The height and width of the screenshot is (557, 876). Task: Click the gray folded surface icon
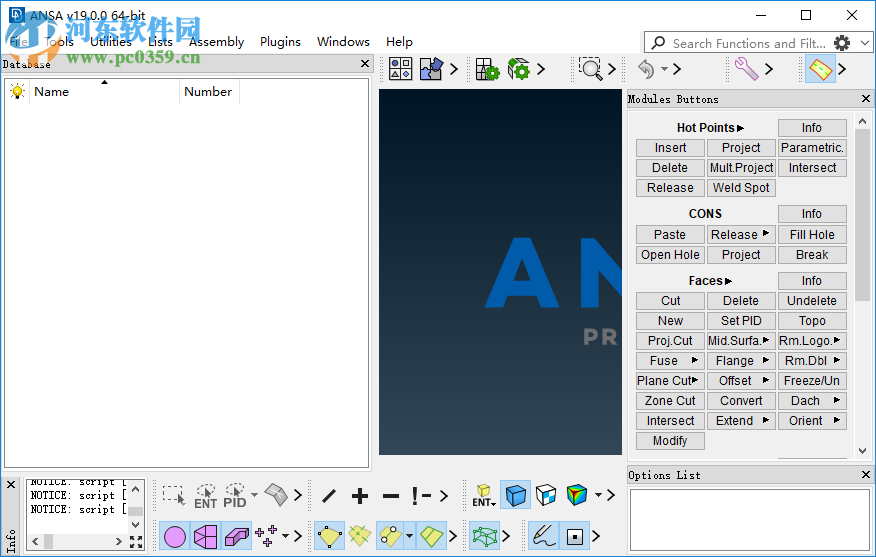coord(276,494)
